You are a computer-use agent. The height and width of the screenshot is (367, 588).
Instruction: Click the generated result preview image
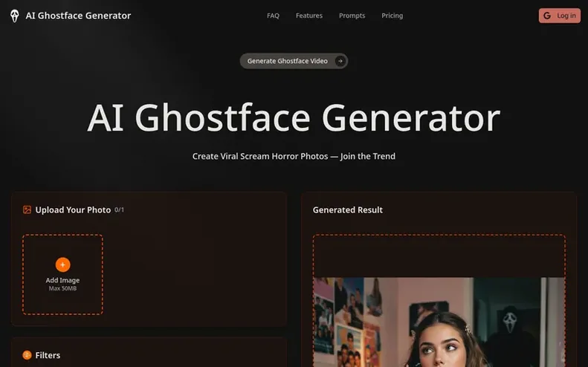[x=439, y=322]
